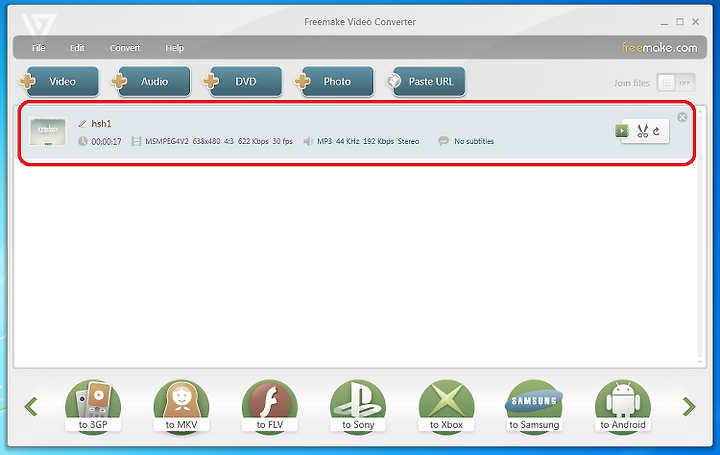Open the scissors cut editor for hsh1
The image size is (720, 455).
pyautogui.click(x=642, y=131)
